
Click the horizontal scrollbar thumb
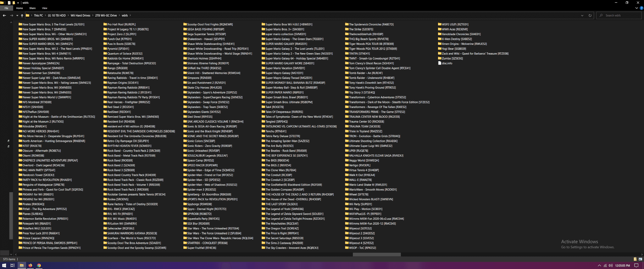click(x=376, y=255)
